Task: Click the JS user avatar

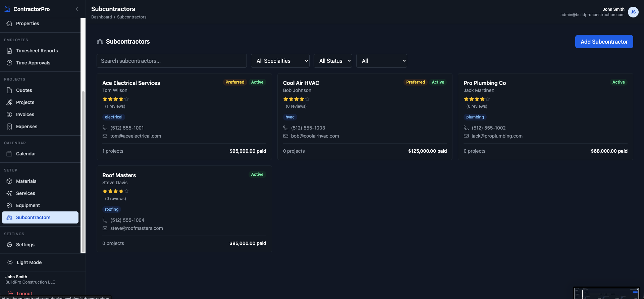Action: (633, 12)
